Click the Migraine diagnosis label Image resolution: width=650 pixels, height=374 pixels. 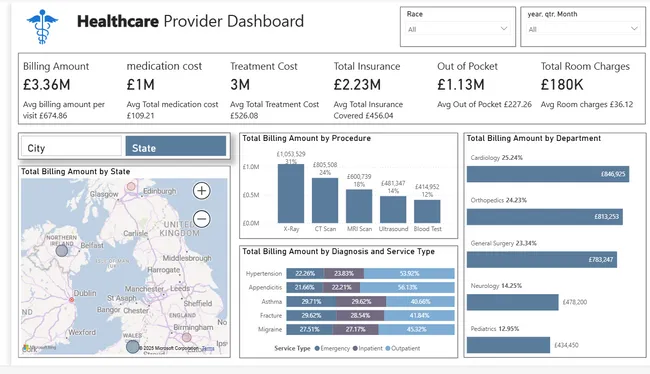point(270,330)
